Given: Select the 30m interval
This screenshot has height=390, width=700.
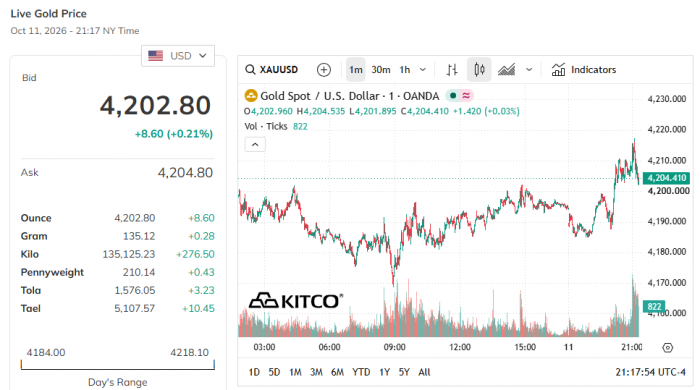Looking at the screenshot, I should (x=381, y=70).
